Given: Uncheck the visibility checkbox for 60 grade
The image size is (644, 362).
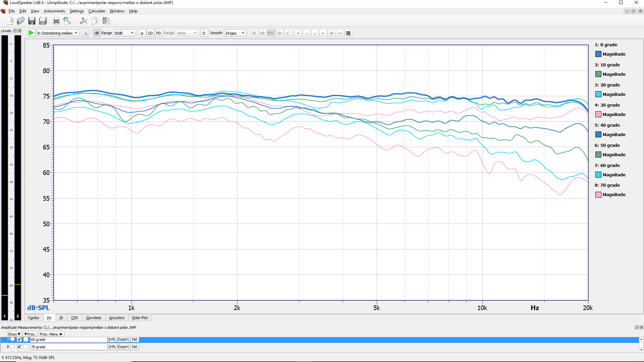Looking at the screenshot, I should [x=19, y=339].
